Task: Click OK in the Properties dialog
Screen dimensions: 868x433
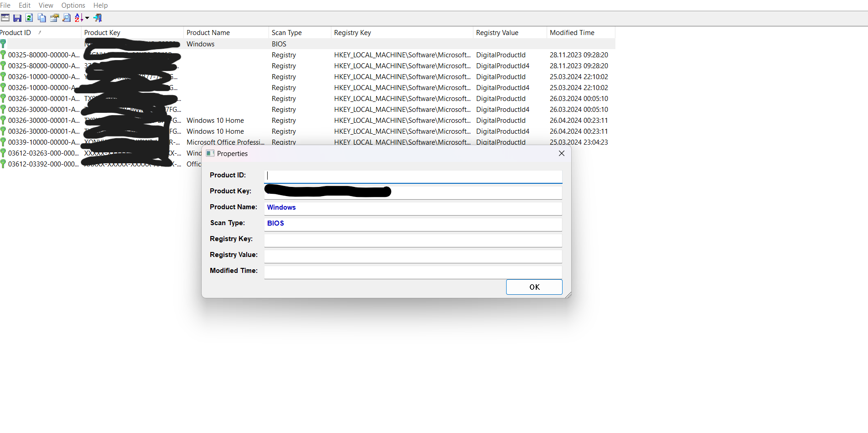Action: pyautogui.click(x=534, y=287)
